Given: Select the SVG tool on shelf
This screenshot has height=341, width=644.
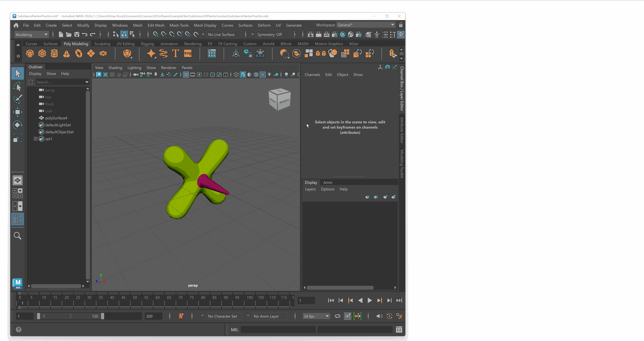Looking at the screenshot, I should tap(187, 53).
